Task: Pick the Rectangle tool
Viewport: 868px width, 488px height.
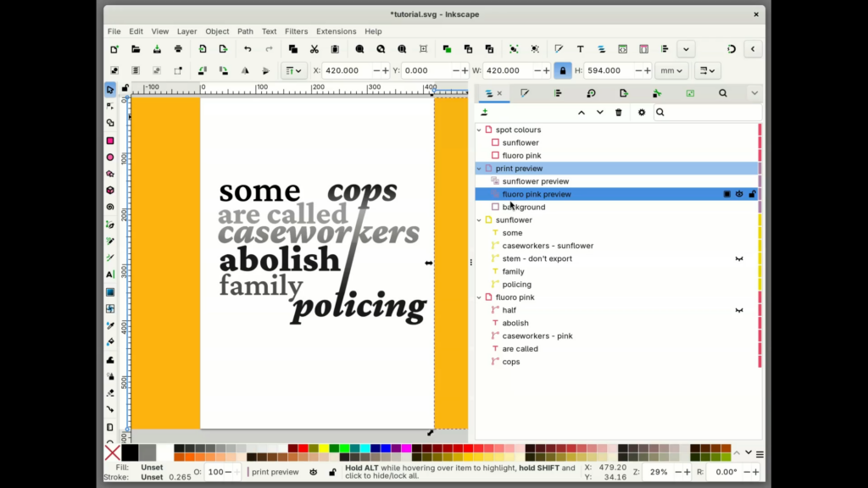Action: click(x=110, y=140)
